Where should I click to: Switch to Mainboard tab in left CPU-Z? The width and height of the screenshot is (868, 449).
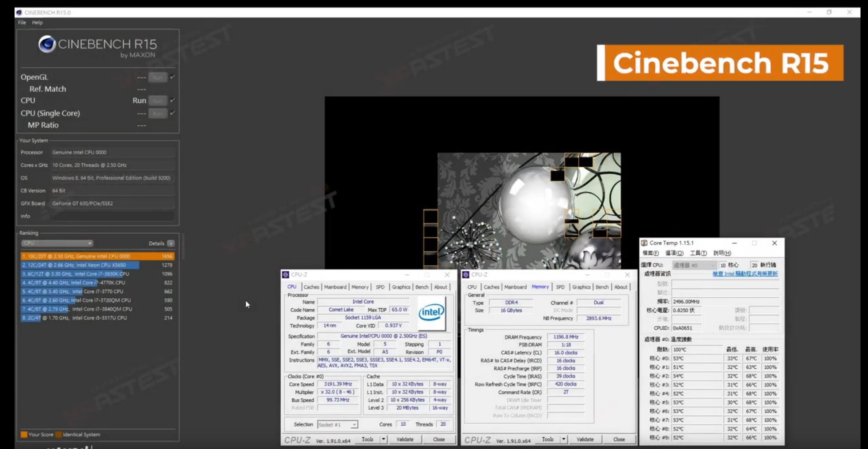[x=335, y=287]
